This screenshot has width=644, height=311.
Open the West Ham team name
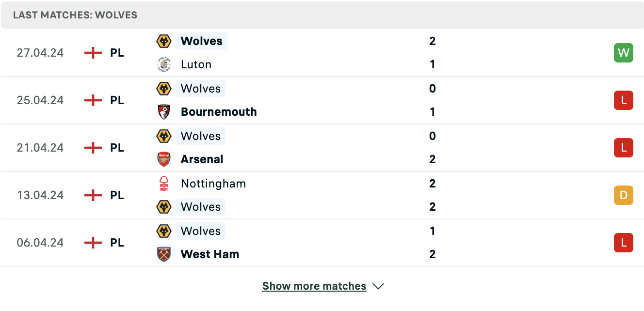(x=210, y=254)
